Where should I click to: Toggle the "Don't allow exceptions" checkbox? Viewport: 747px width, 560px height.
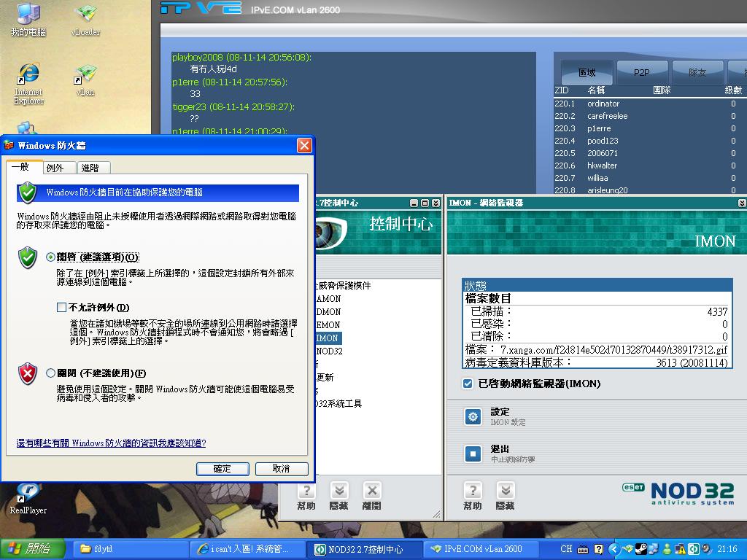click(61, 308)
